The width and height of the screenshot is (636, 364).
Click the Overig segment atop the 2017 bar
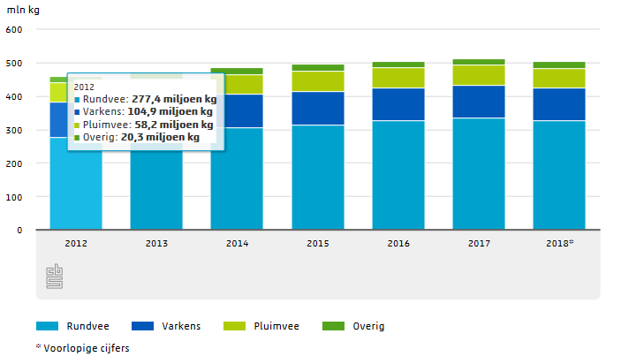(x=478, y=62)
